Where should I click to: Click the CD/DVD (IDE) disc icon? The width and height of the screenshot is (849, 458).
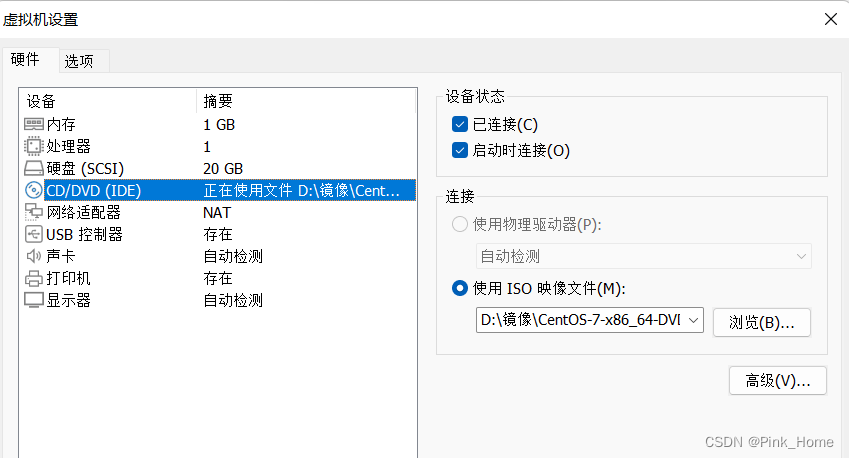pyautogui.click(x=34, y=190)
